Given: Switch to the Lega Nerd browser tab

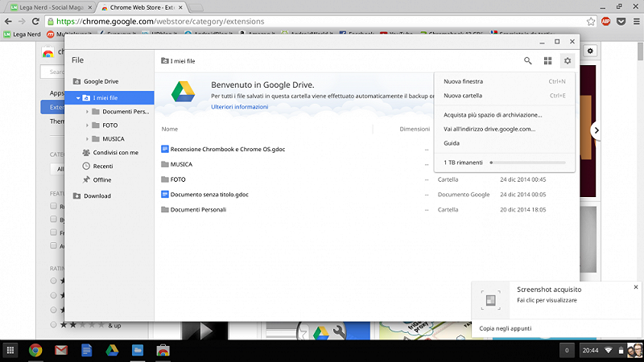Looking at the screenshot, I should pos(51,7).
